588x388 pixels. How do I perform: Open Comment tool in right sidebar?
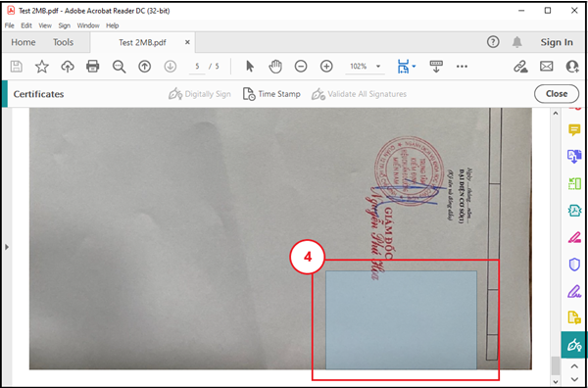[574, 130]
